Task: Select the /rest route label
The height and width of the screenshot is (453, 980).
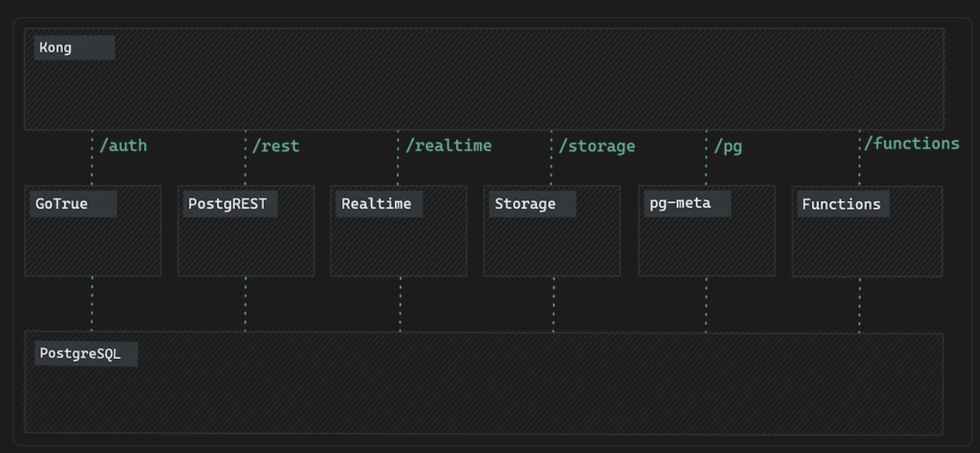Action: pos(276,146)
